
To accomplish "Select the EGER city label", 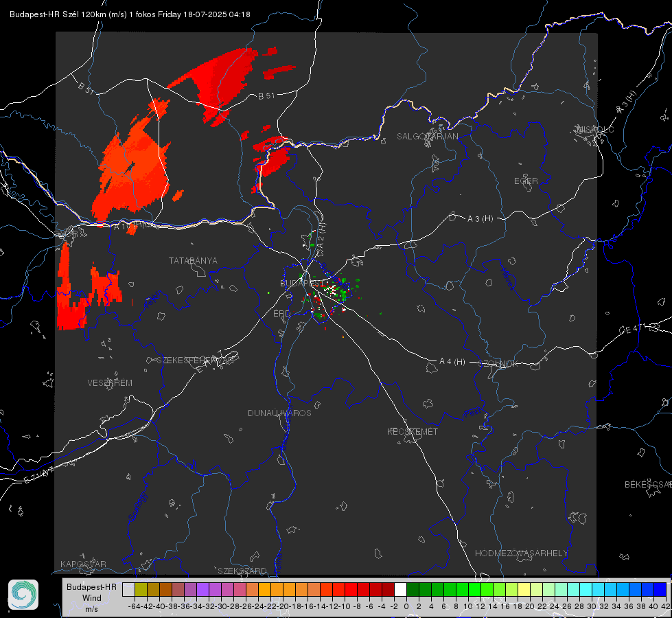I will pos(526,181).
